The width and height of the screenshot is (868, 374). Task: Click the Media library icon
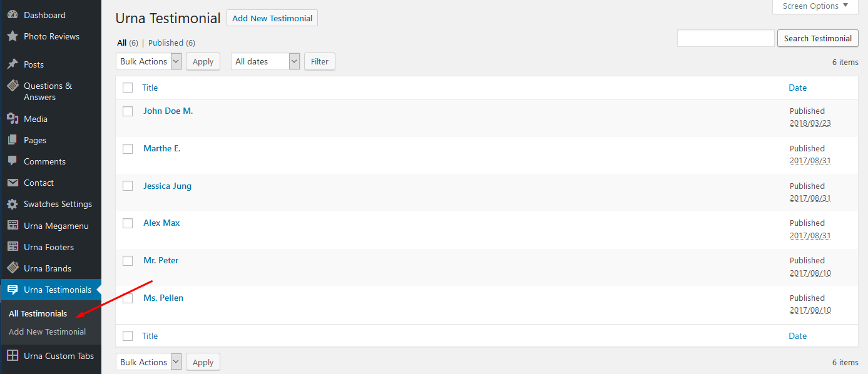(13, 119)
